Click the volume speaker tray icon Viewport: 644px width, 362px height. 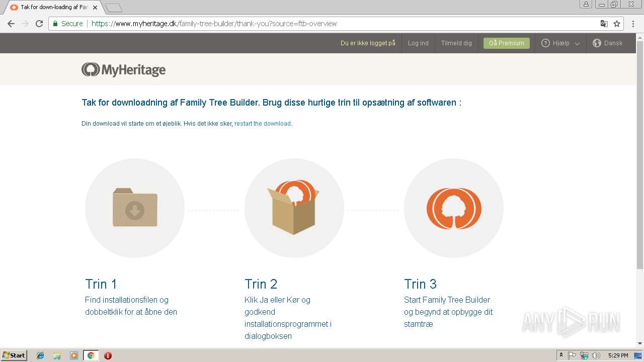[596, 355]
